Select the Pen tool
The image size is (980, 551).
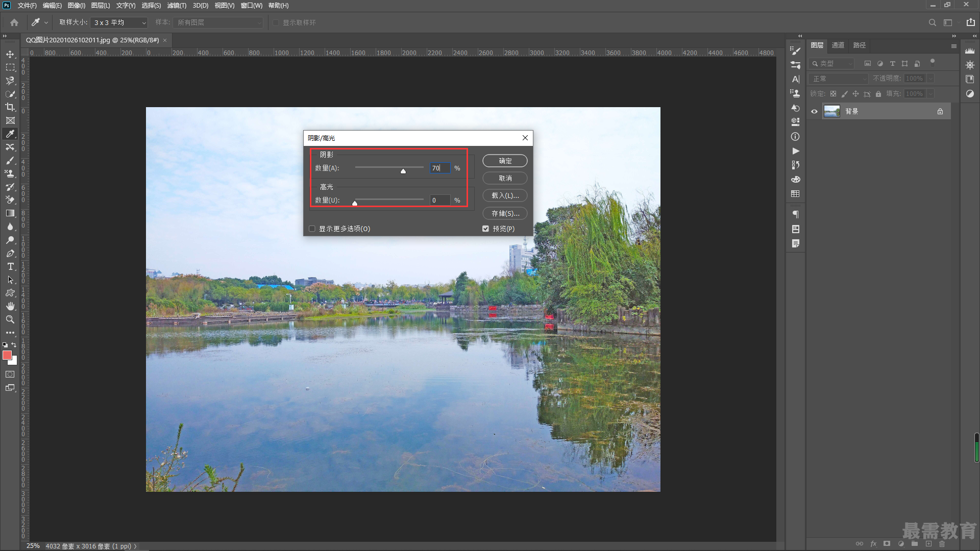[10, 253]
